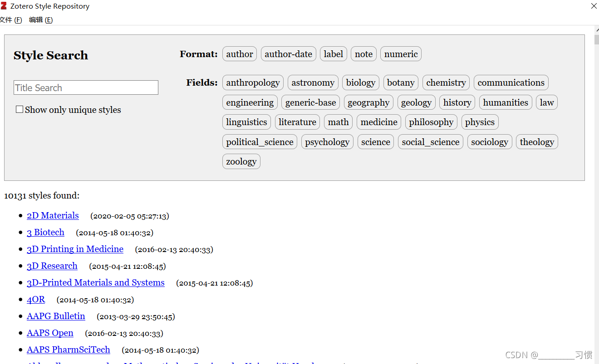Viewport: 599px width, 364px height.
Task: Pick the political_science field tag
Action: click(x=260, y=142)
